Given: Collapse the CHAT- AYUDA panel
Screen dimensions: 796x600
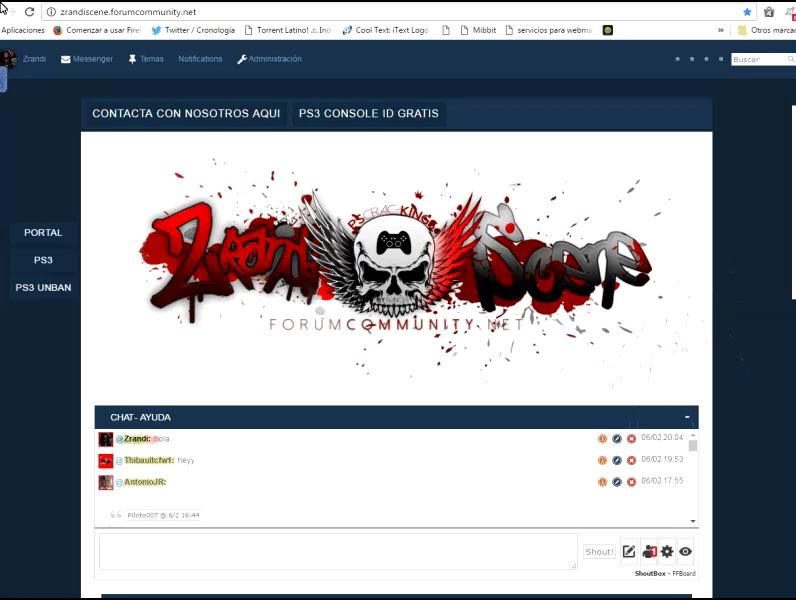Looking at the screenshot, I should pos(687,417).
